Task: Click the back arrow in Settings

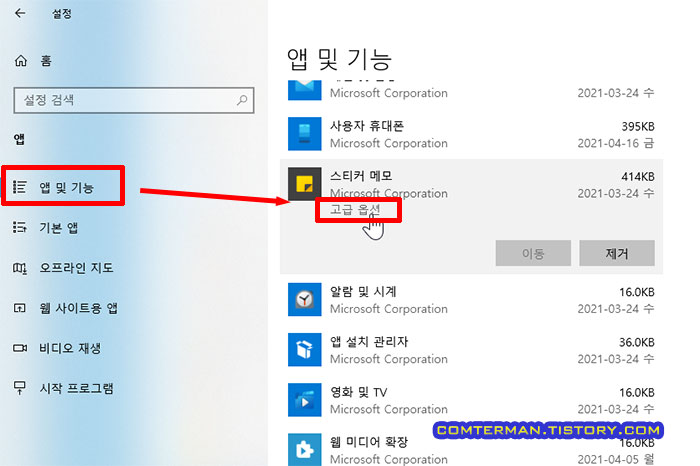Action: (20, 13)
